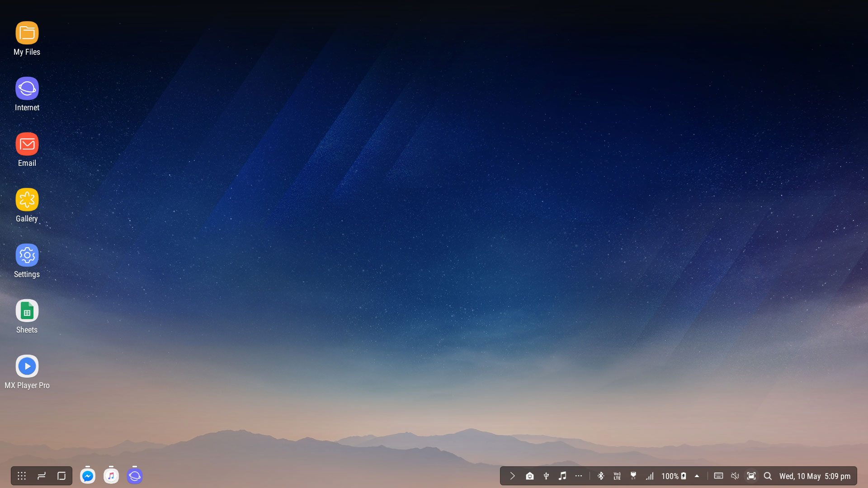Open the Gallery app

[x=27, y=200]
